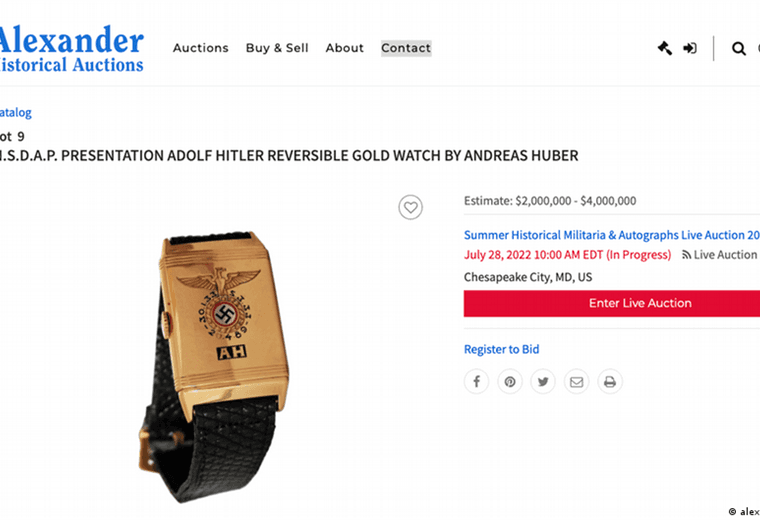760x520 pixels.
Task: Share on Facebook icon
Action: [x=476, y=381]
